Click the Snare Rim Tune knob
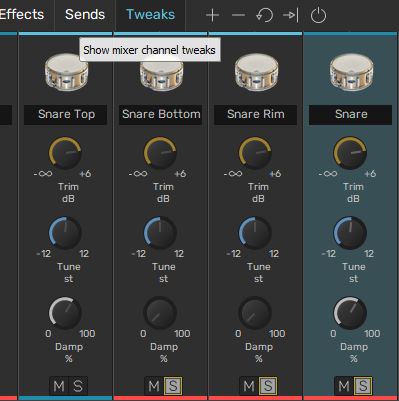 point(255,233)
